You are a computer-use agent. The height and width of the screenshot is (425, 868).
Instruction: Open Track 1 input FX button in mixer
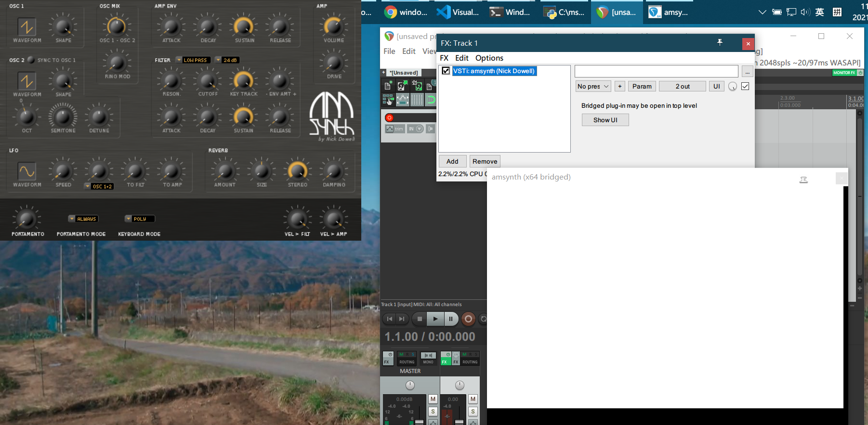pyautogui.click(x=456, y=358)
